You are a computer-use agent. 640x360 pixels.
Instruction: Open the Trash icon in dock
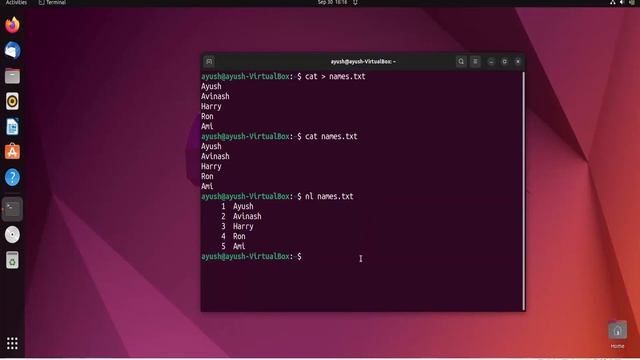coord(12,260)
